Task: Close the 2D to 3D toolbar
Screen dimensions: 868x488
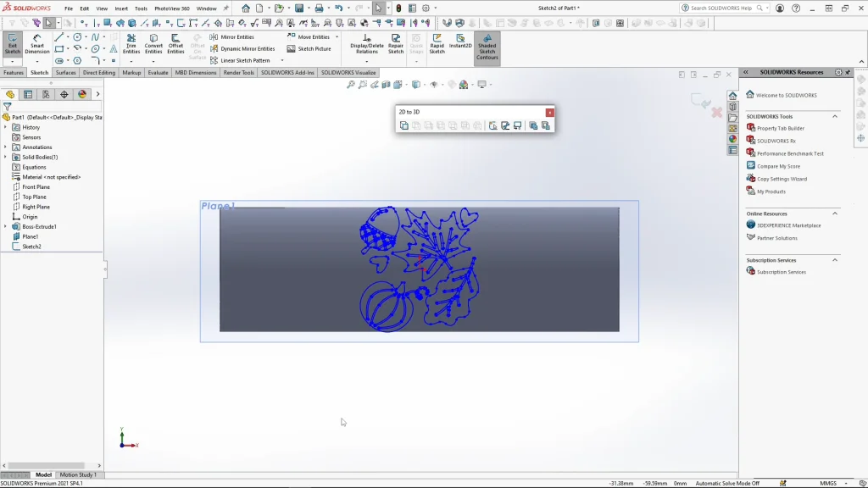Action: (x=549, y=113)
